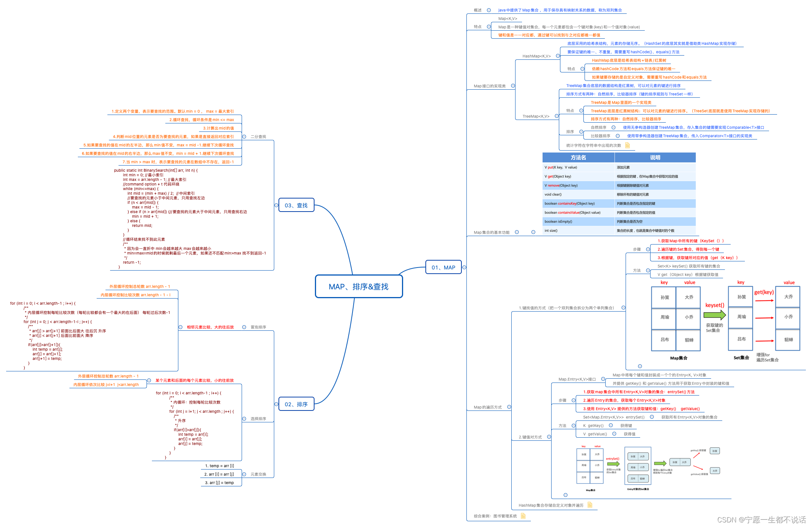Select the TreeMap<K,V> node
The image size is (812, 527).
coord(536,116)
